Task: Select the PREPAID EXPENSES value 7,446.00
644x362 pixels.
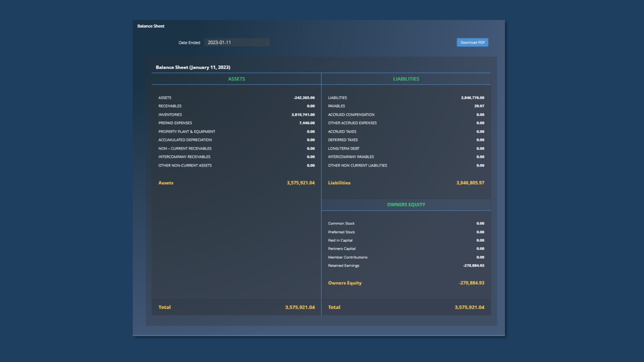Action: click(x=307, y=123)
